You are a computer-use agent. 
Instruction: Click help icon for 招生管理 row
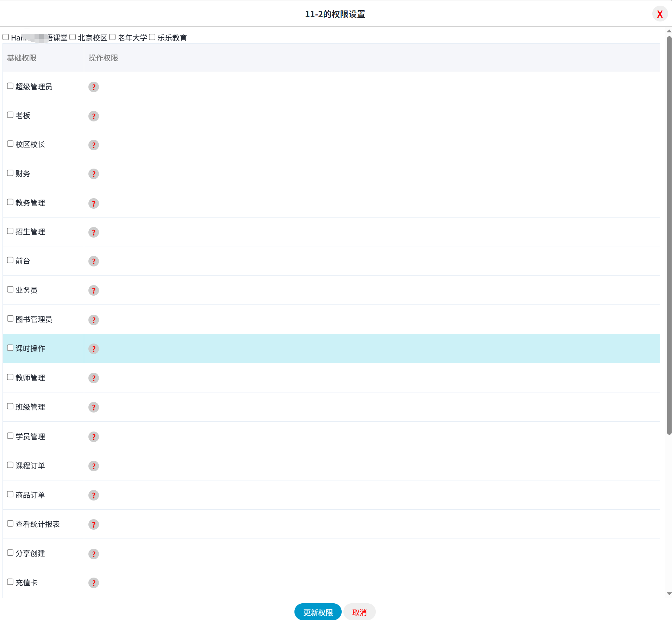click(93, 232)
